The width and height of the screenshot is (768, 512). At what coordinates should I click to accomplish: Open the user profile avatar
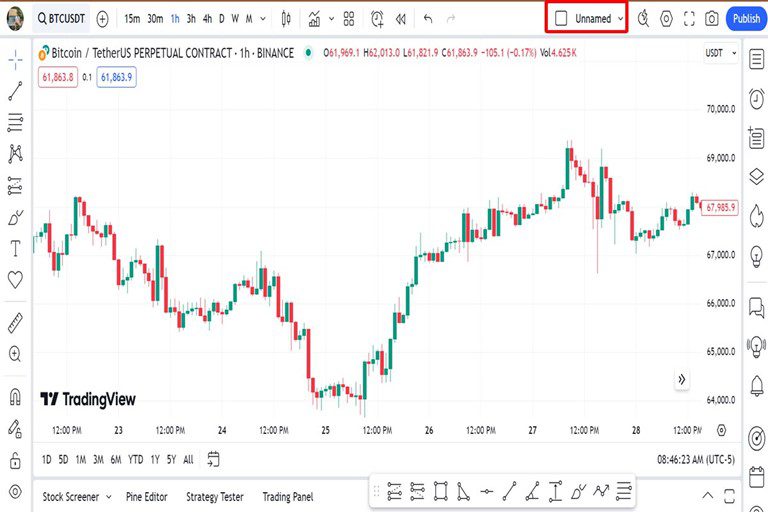coord(15,19)
